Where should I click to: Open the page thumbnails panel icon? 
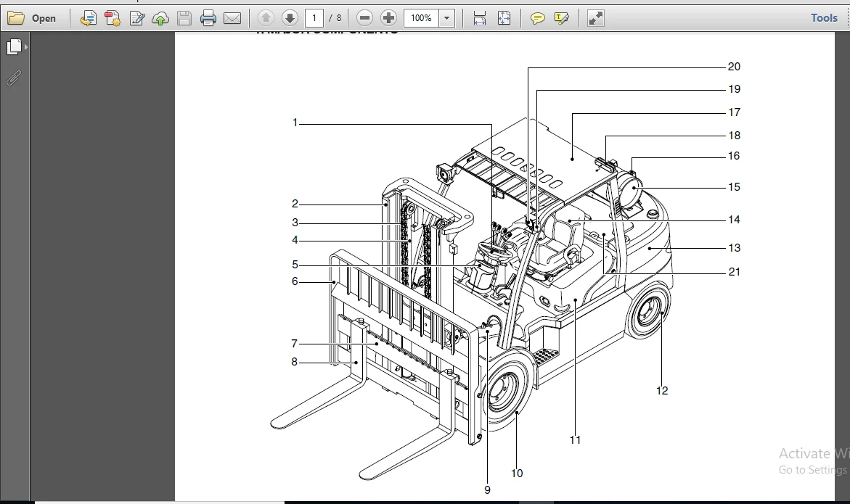click(x=14, y=47)
